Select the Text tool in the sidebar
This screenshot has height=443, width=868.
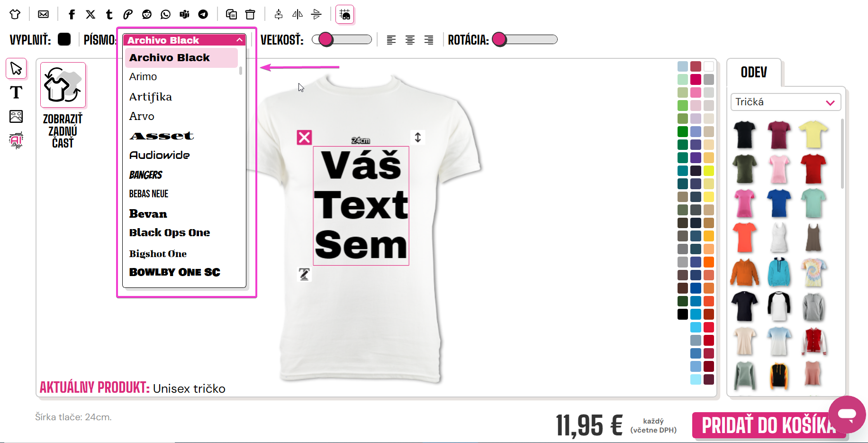click(16, 92)
